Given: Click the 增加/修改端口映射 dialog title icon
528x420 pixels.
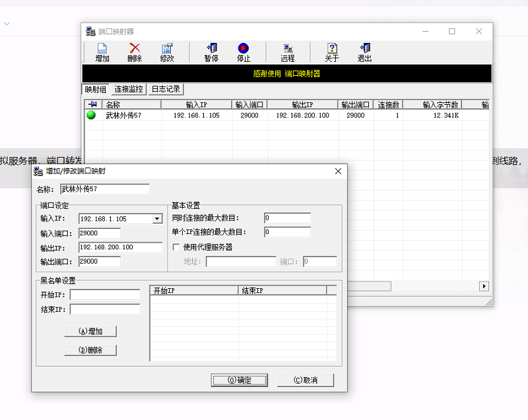Looking at the screenshot, I should tap(38, 171).
